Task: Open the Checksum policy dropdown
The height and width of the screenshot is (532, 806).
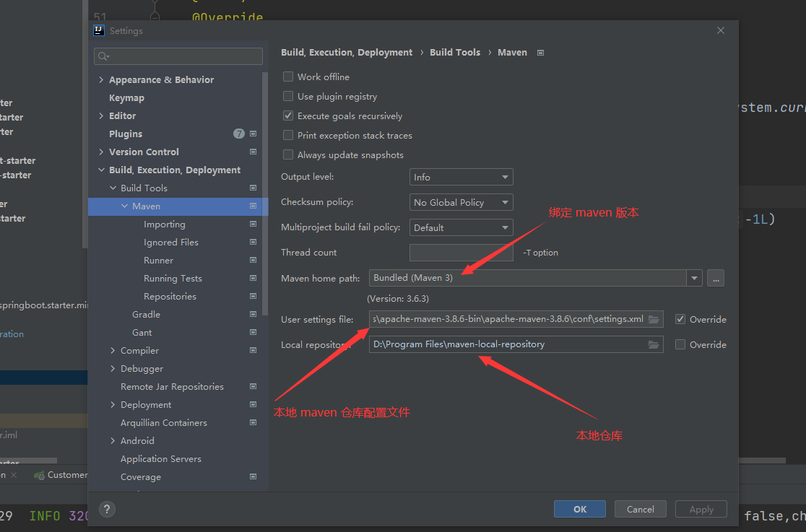Action: pos(461,202)
